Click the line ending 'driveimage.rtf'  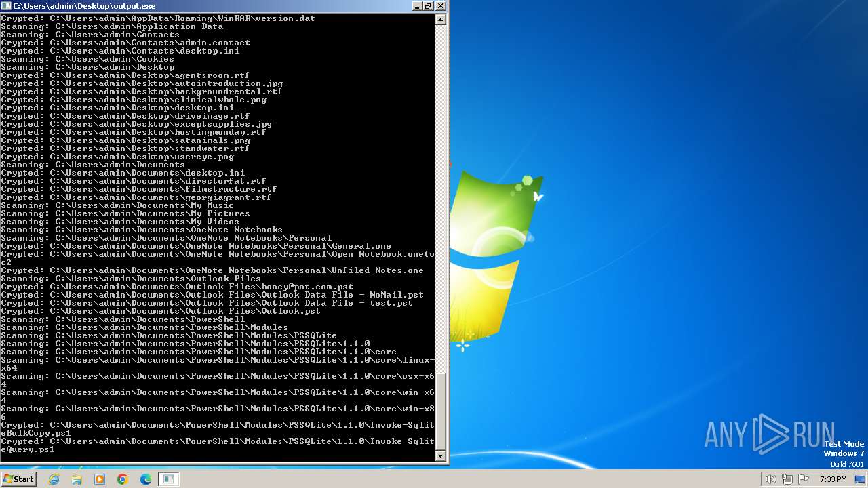(125, 116)
